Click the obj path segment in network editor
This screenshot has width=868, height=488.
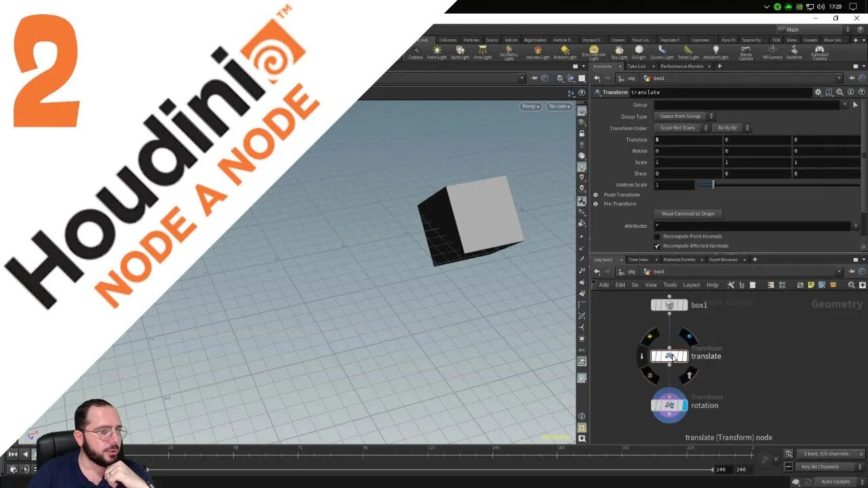coord(631,272)
